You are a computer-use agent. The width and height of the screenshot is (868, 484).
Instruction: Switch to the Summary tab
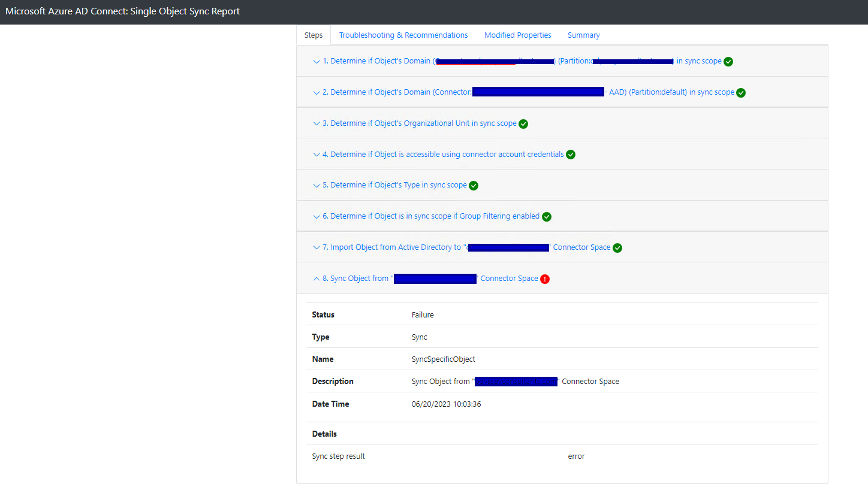pos(583,35)
